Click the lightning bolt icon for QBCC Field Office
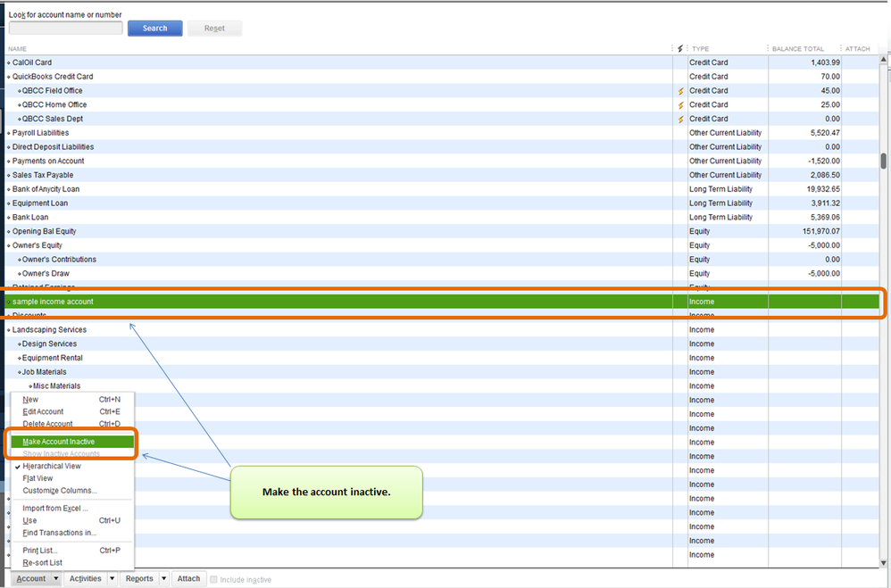891x588 pixels. (680, 91)
